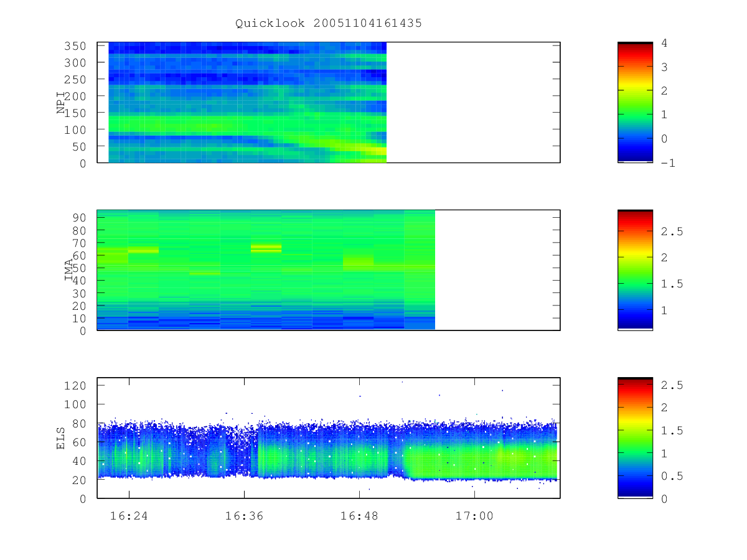
Task: Click the ELS color scale bar
Action: tap(635, 438)
